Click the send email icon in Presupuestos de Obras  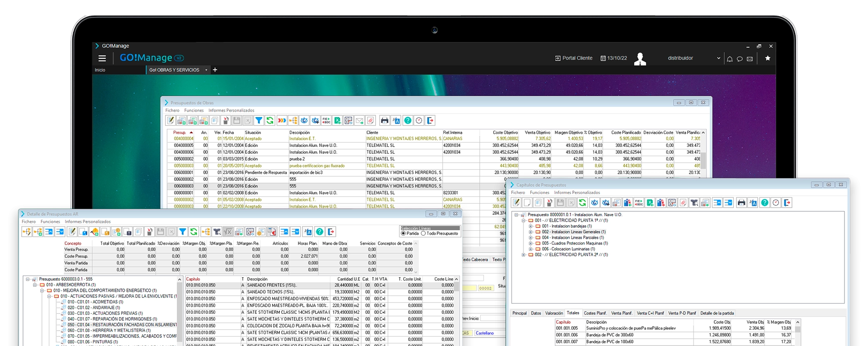[x=359, y=120]
